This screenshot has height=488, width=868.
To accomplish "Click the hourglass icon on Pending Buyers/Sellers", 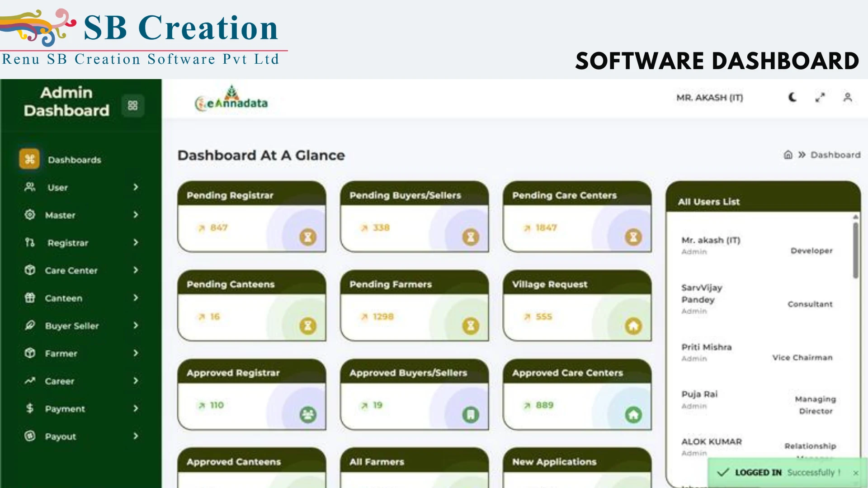I will [x=471, y=237].
